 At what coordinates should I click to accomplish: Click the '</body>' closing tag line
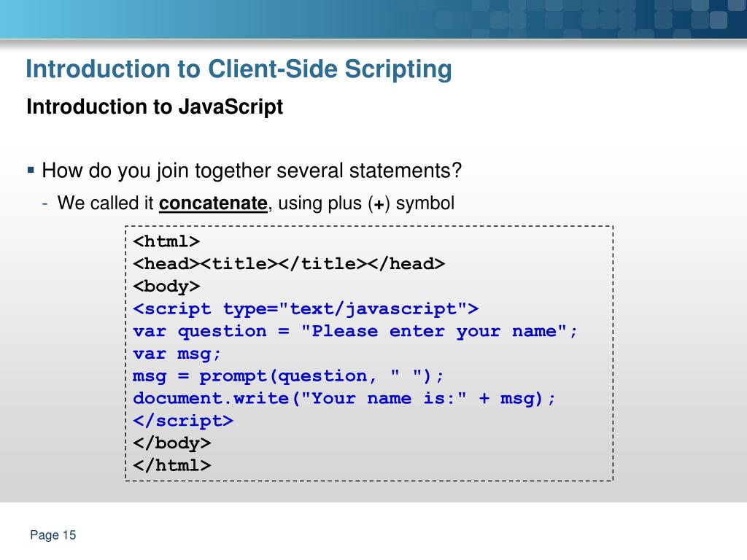(172, 443)
